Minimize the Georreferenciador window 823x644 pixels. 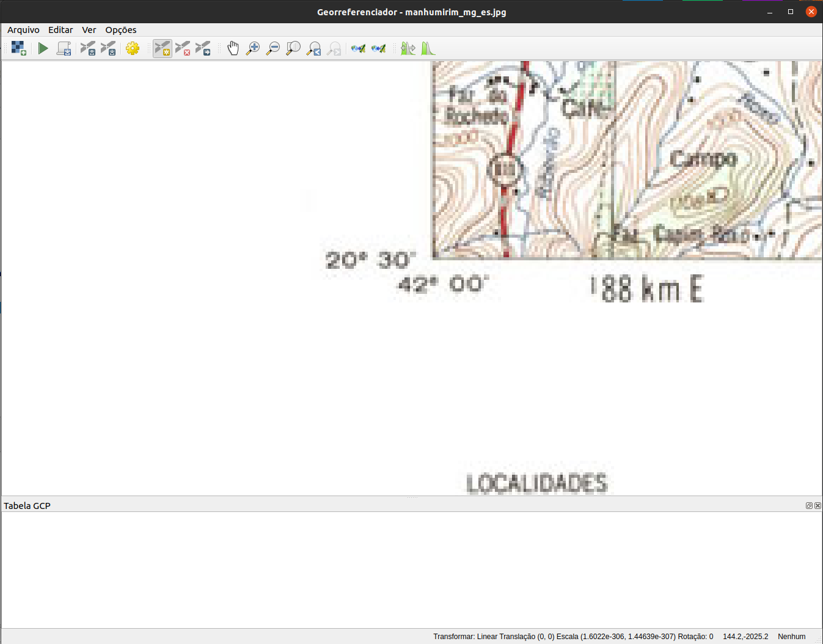770,12
